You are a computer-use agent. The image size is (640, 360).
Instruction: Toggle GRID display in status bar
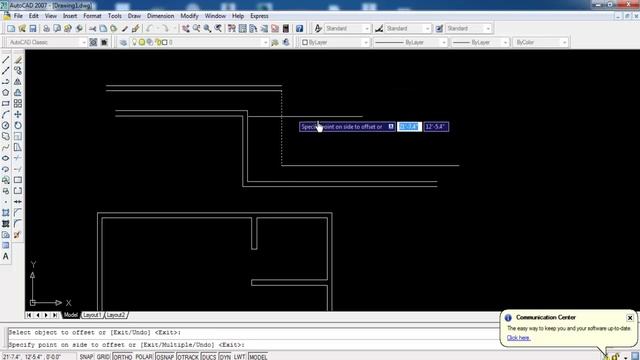point(103,357)
